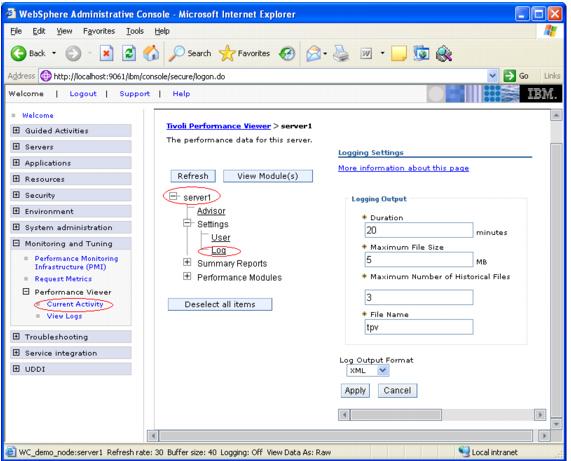Expand the Environment section

16,210
